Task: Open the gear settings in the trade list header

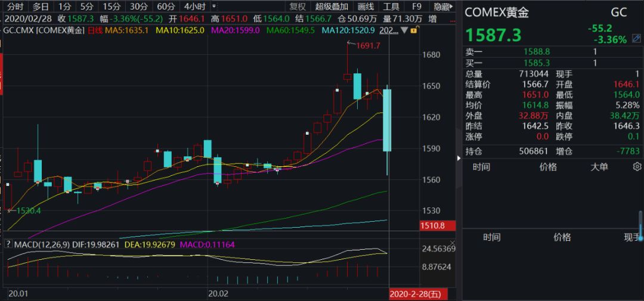Action: (x=637, y=166)
